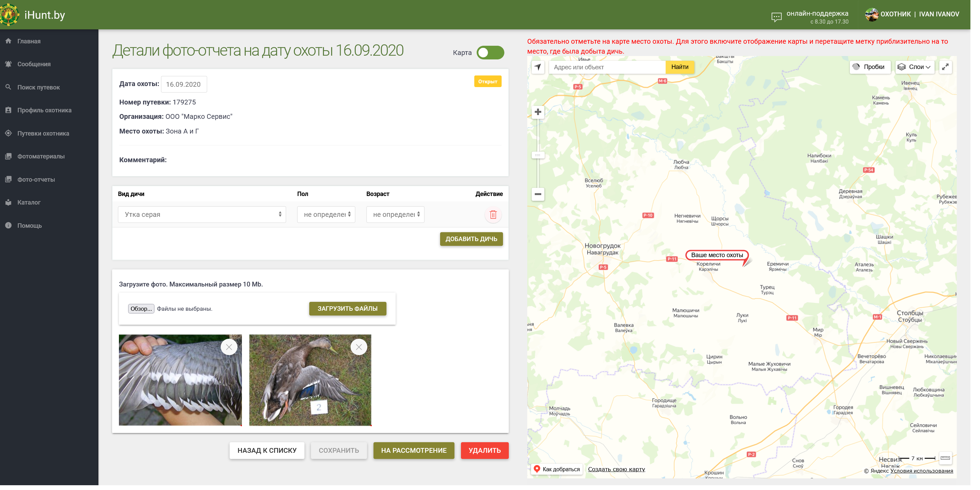This screenshot has width=980, height=490.
Task: Click the badge icon beside Профиль охотника
Action: click(8, 110)
